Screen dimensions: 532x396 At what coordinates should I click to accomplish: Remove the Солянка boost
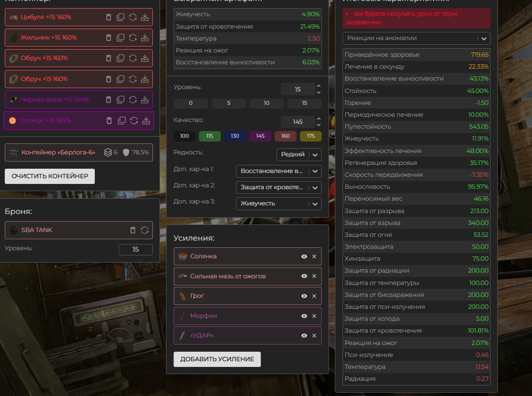point(314,256)
